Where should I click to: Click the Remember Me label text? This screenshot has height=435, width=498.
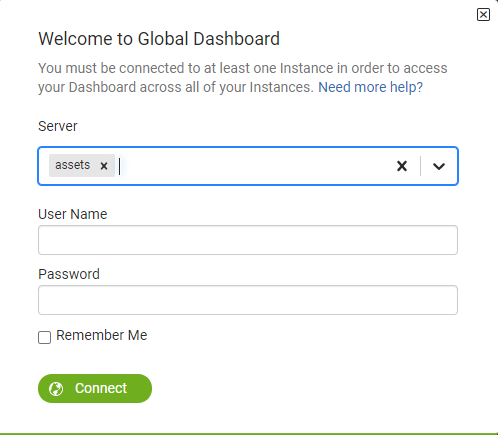(x=102, y=335)
